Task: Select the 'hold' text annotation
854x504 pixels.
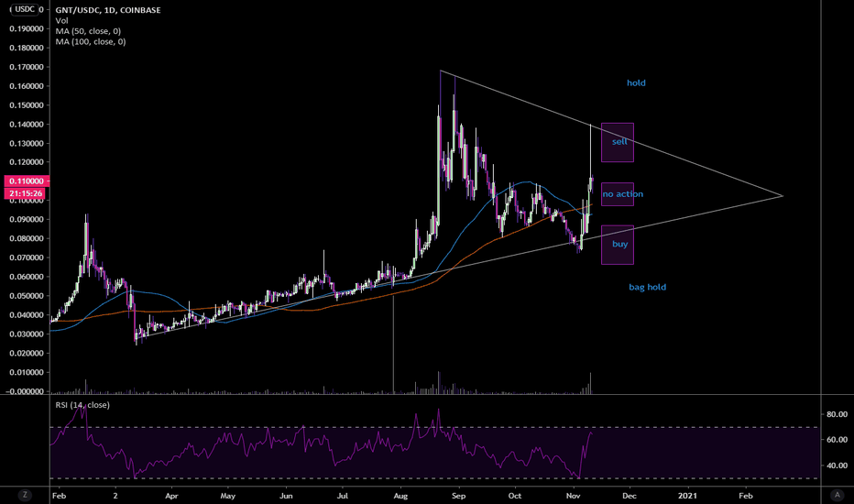Action: (636, 82)
